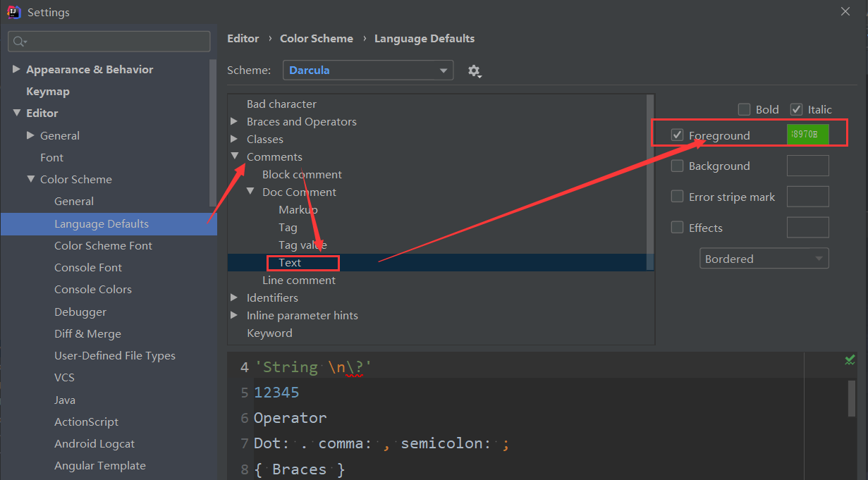Screen dimensions: 868x480
Task: Click '12345' number in preview
Action: (x=276, y=392)
